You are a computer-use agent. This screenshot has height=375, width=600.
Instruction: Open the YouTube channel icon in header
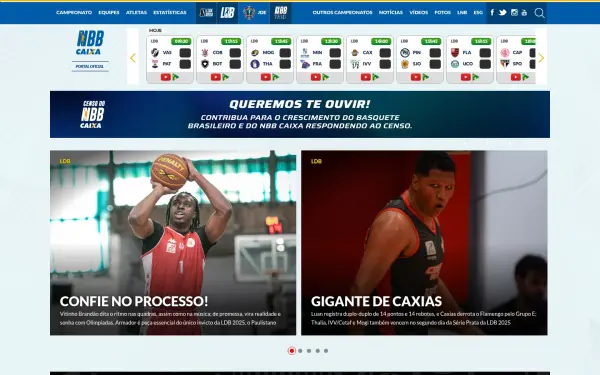coord(524,13)
